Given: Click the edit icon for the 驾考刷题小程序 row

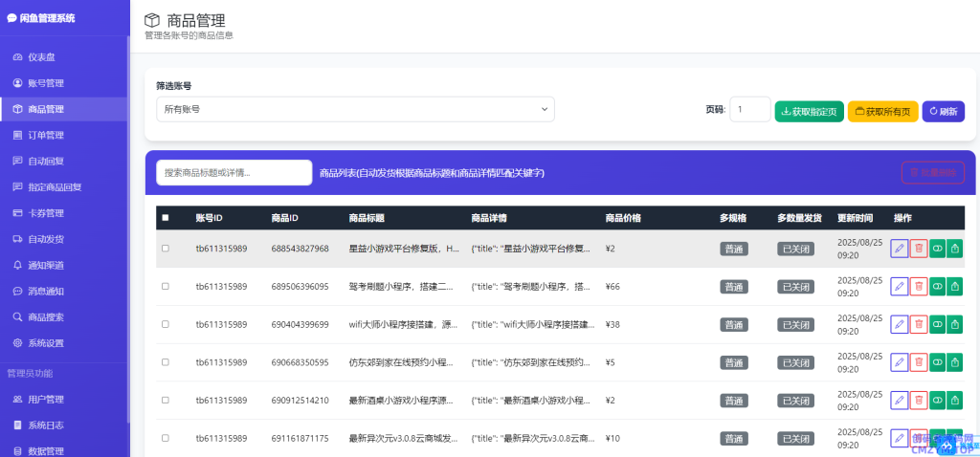Looking at the screenshot, I should pos(899,286).
